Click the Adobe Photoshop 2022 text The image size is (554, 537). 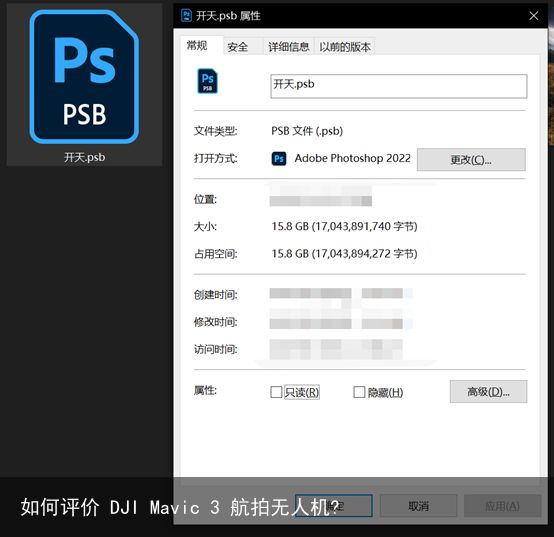tap(353, 158)
